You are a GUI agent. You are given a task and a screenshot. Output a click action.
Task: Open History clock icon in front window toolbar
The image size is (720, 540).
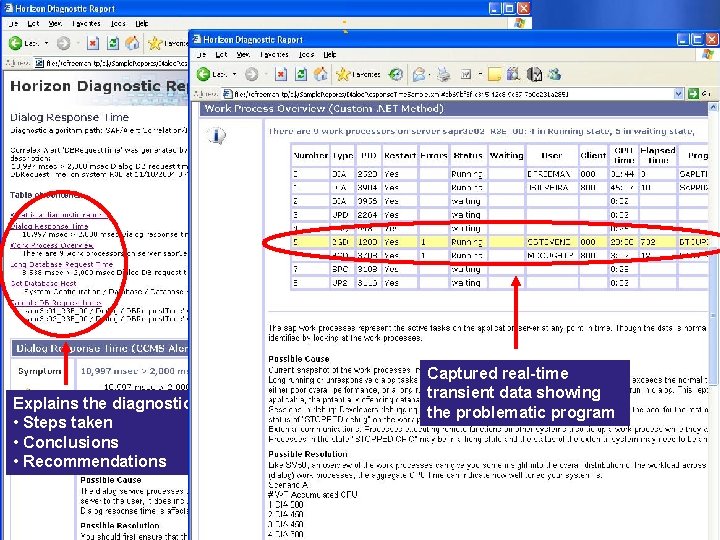[395, 74]
